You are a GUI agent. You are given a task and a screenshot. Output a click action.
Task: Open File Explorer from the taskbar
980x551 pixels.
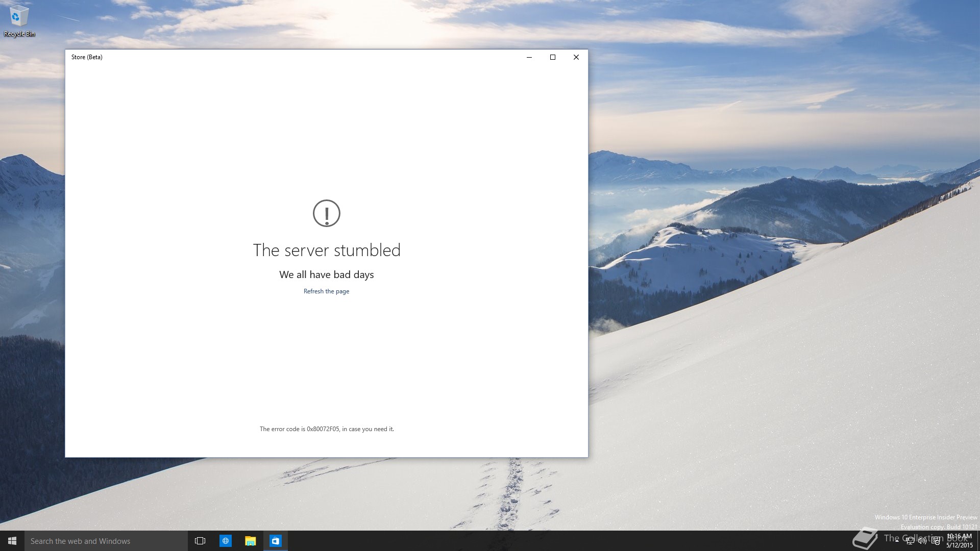coord(250,541)
